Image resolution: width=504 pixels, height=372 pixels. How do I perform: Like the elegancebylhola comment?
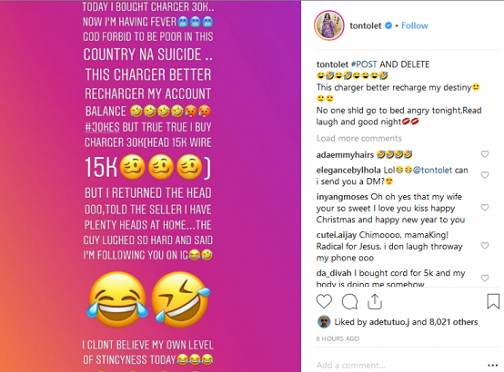(485, 175)
